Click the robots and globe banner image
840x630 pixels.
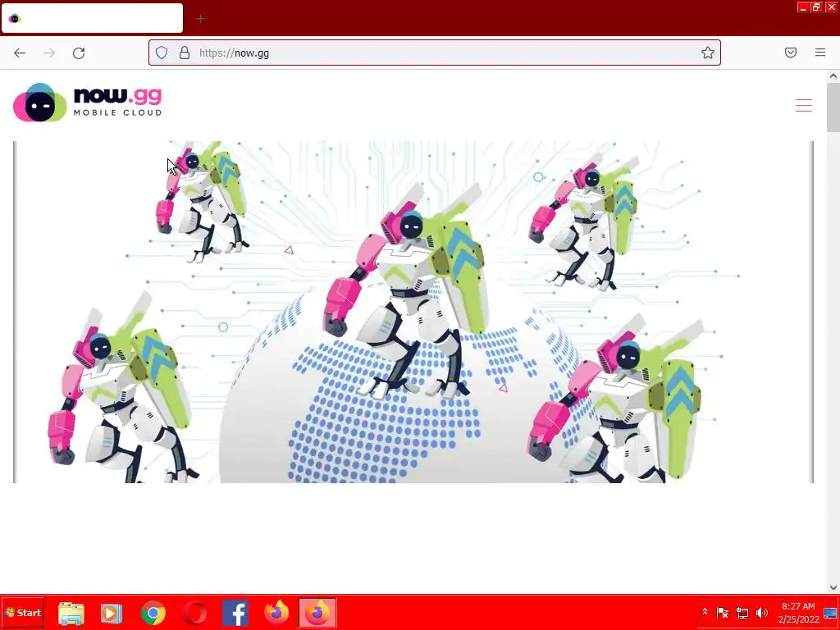point(413,312)
